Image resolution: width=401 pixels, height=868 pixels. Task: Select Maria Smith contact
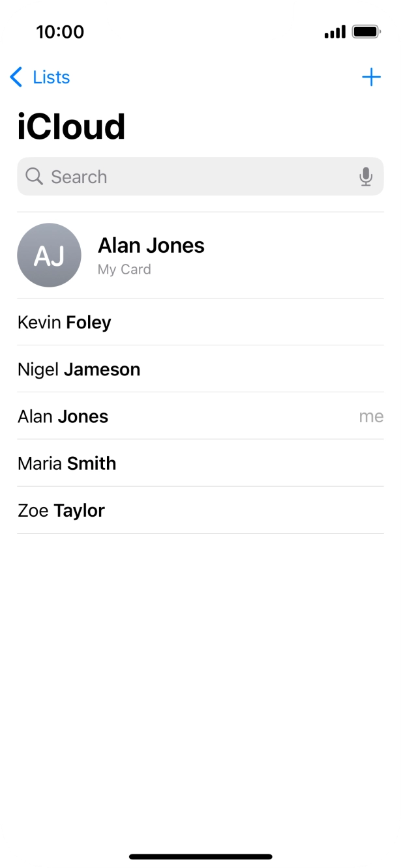click(67, 463)
